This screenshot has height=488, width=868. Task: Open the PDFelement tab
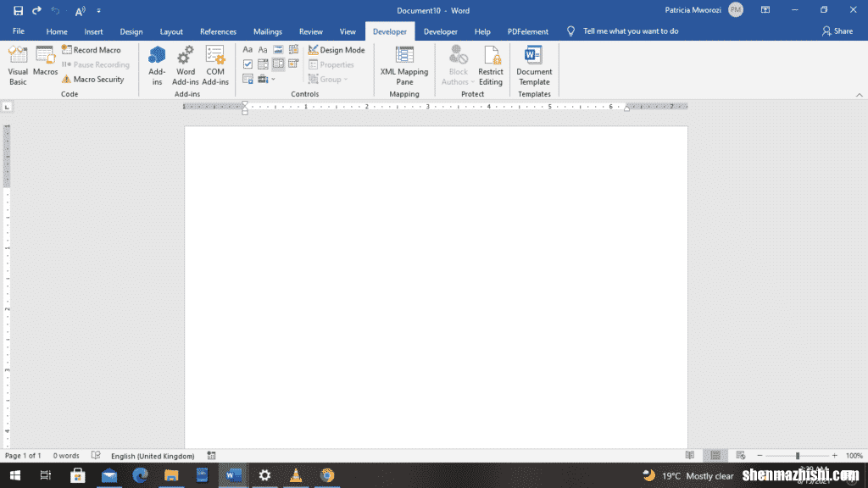click(x=527, y=31)
